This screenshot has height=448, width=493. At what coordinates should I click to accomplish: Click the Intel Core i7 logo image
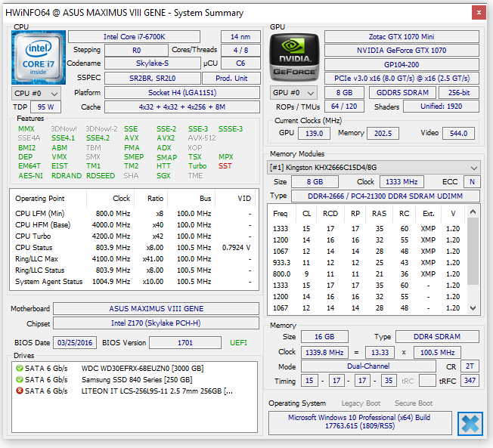pyautogui.click(x=39, y=57)
